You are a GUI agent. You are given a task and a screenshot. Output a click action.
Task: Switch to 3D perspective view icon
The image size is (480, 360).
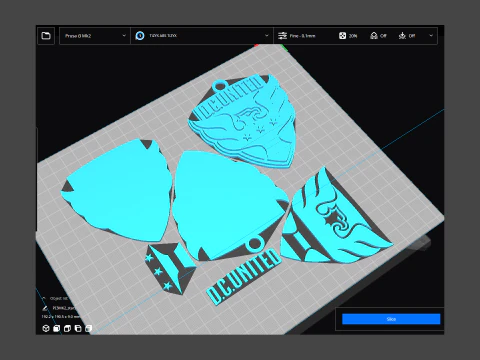[x=46, y=329]
